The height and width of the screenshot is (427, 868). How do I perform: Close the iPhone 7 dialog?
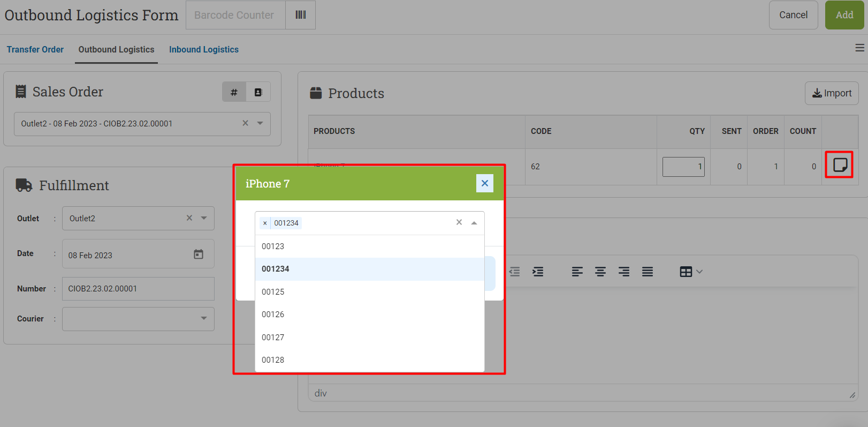coord(485,183)
